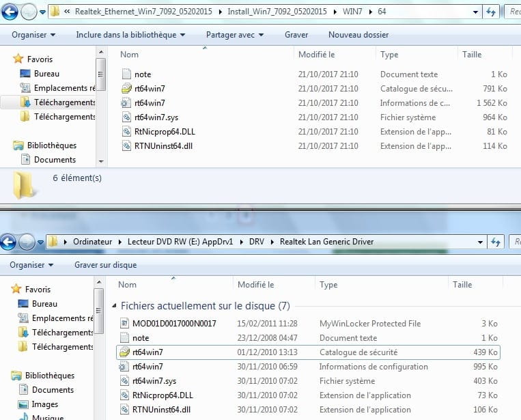Go to WIN7 breadcrumb folder

tap(352, 12)
